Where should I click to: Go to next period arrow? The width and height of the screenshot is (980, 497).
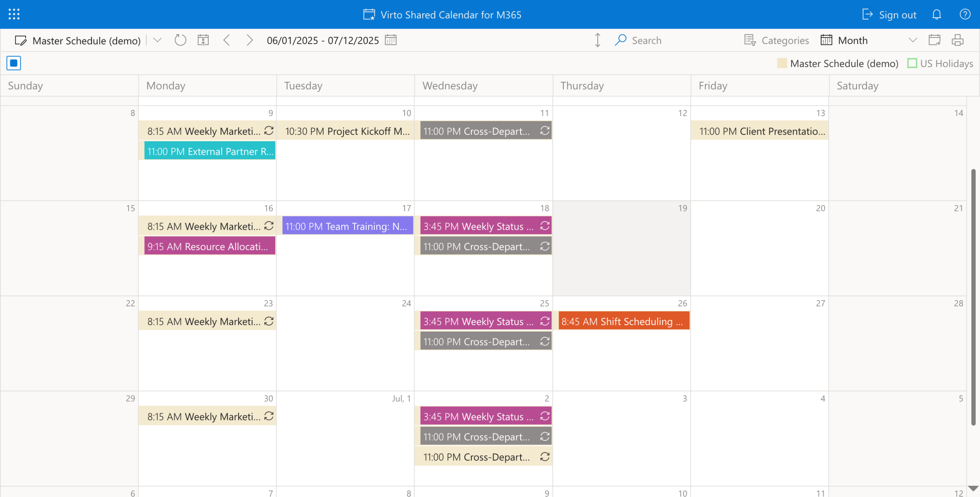tap(250, 40)
